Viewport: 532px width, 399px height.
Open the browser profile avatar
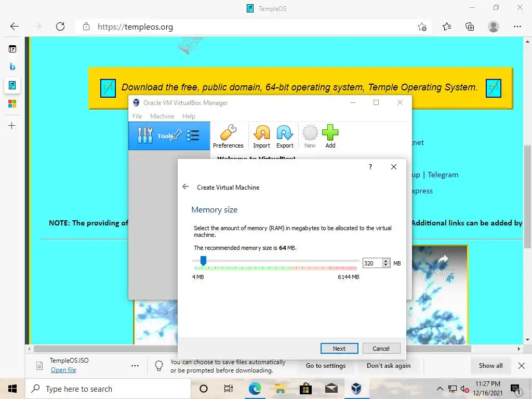click(x=494, y=26)
